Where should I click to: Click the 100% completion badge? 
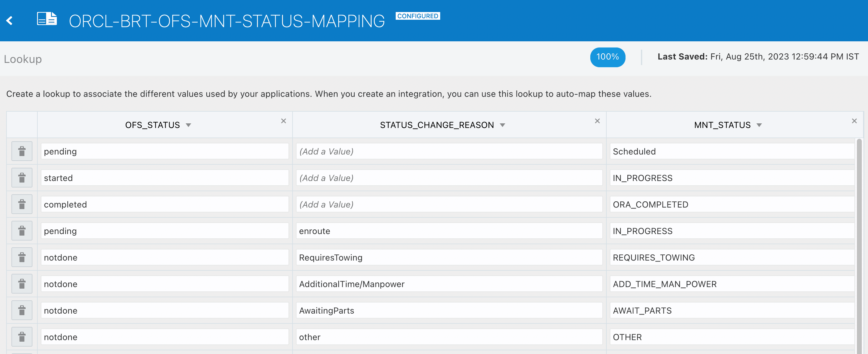point(607,57)
